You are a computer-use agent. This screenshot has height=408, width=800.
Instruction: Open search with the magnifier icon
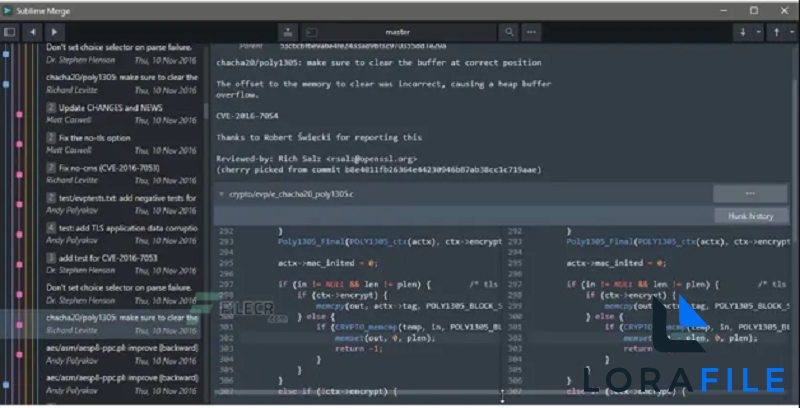point(509,32)
